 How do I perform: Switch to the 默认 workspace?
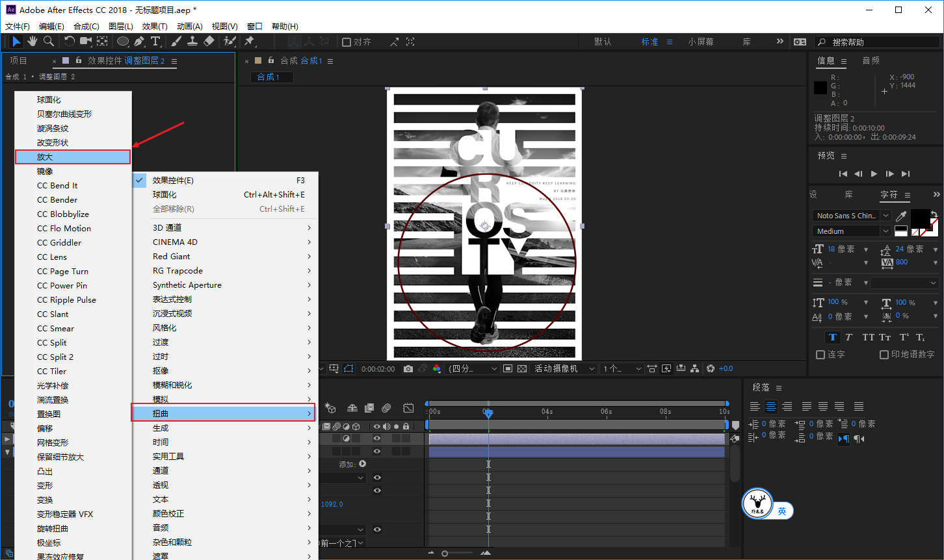603,42
